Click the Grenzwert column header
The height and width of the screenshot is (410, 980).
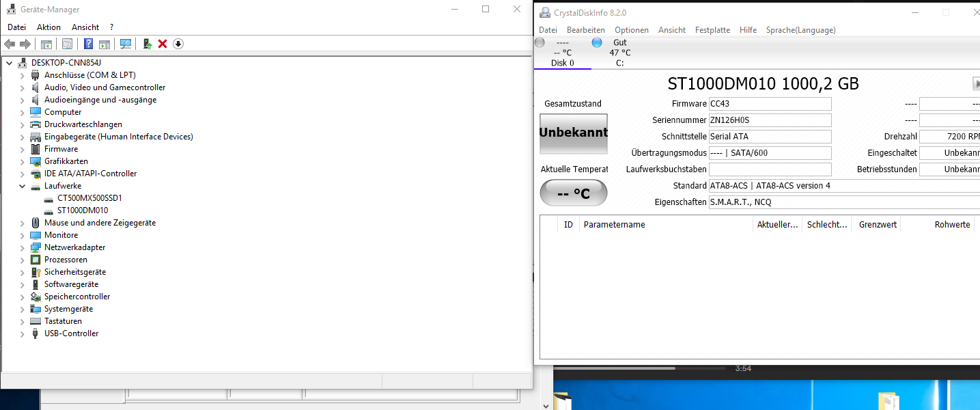(x=877, y=224)
